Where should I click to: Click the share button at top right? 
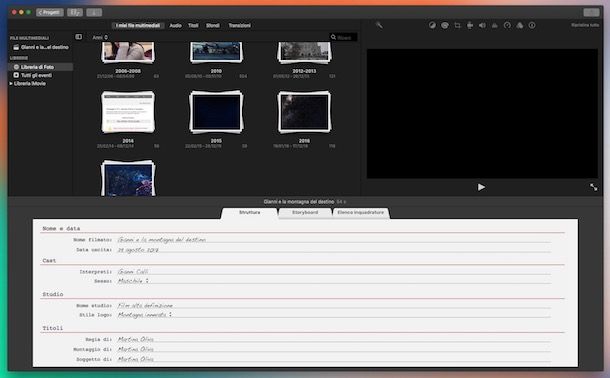[591, 12]
